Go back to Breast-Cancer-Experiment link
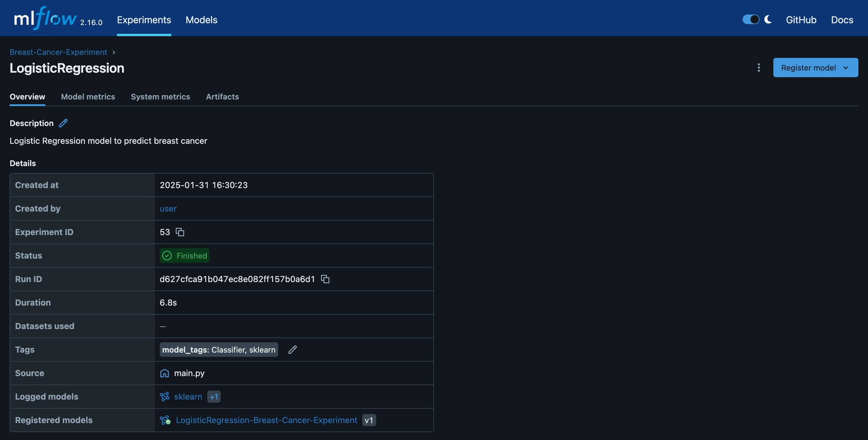Image resolution: width=868 pixels, height=440 pixels. coord(58,52)
